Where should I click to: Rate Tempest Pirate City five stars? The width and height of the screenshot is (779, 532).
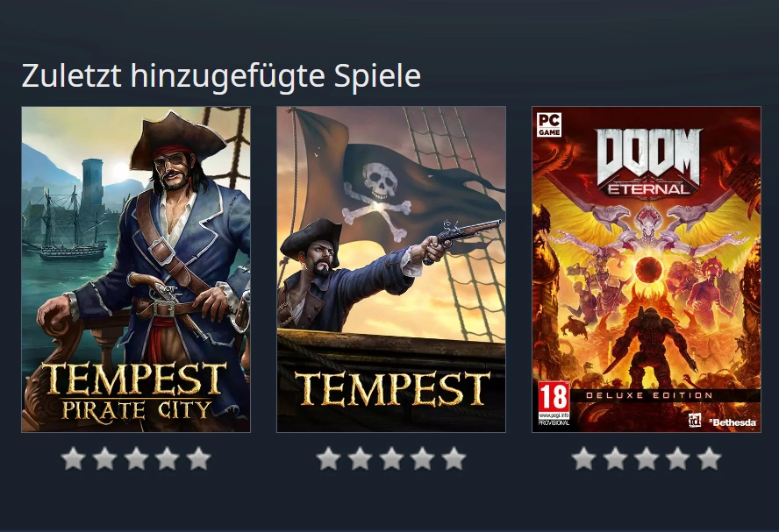[199, 458]
